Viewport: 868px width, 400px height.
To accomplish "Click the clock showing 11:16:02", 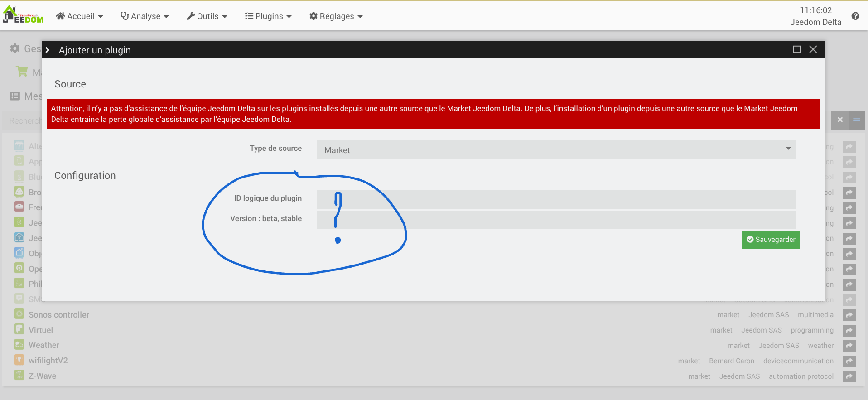I will click(816, 10).
